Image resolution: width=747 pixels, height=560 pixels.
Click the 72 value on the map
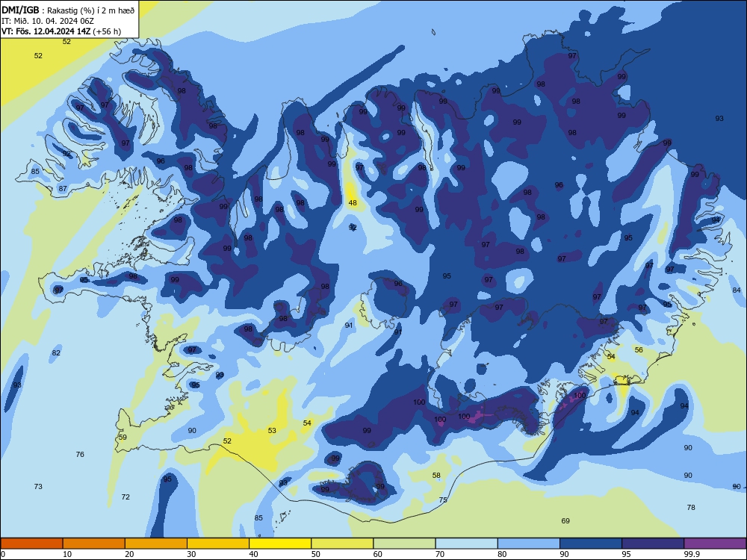125,497
